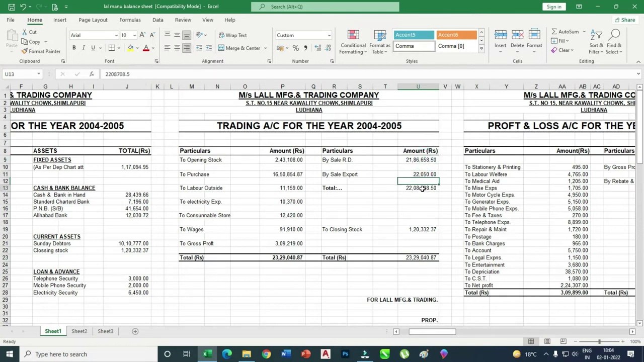Apply the Accent5 cell style
This screenshot has height=362, width=644.
pos(414,35)
